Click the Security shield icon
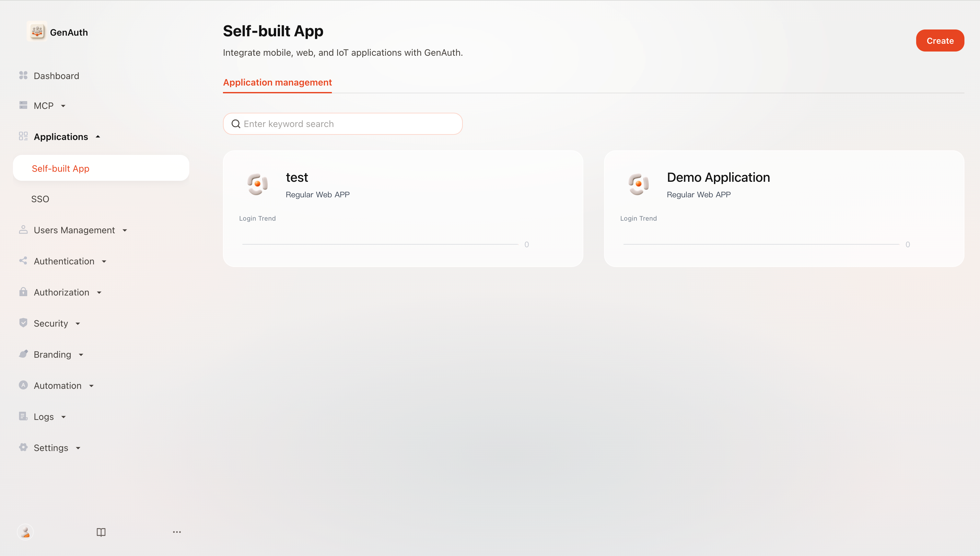This screenshot has width=980, height=556. pos(23,323)
